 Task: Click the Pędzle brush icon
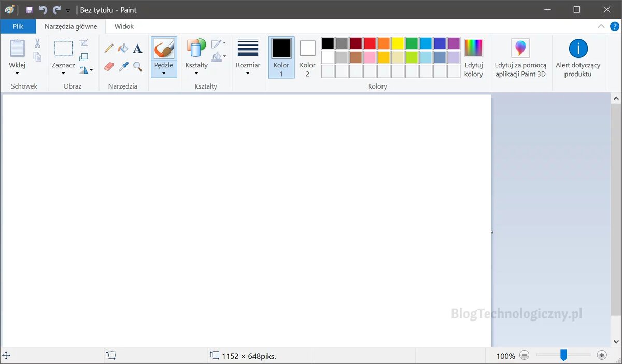[164, 48]
